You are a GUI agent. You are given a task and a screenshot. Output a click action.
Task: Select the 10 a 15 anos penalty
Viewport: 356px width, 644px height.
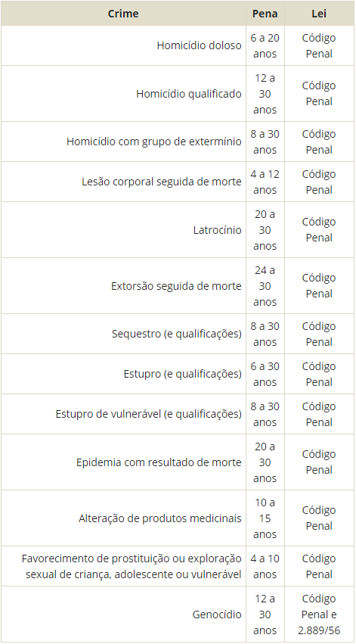click(265, 518)
